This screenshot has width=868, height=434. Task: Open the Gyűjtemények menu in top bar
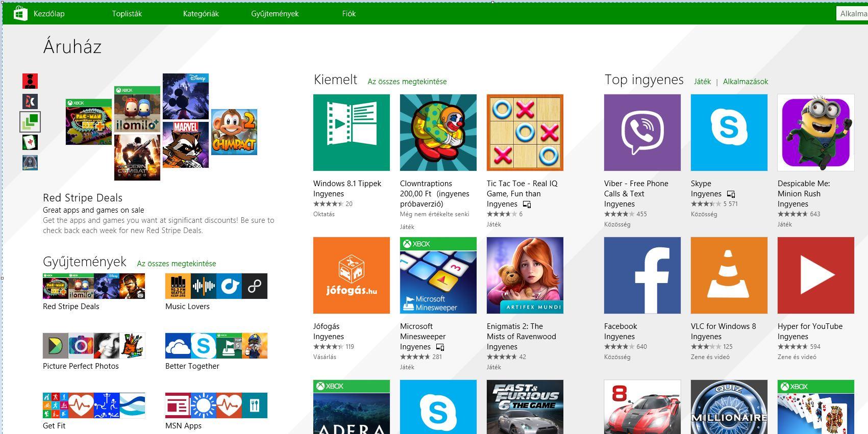(x=275, y=14)
